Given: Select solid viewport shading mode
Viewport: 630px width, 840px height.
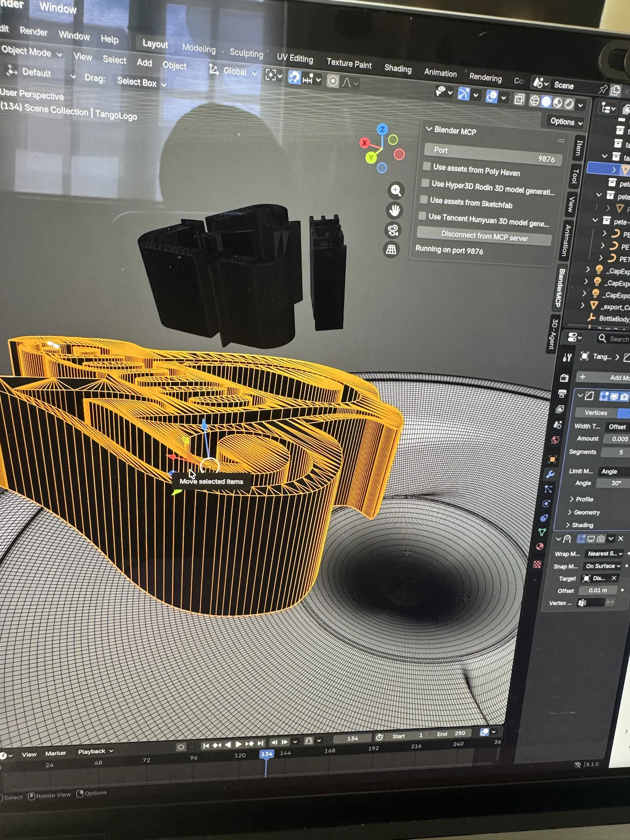Looking at the screenshot, I should pos(546,102).
